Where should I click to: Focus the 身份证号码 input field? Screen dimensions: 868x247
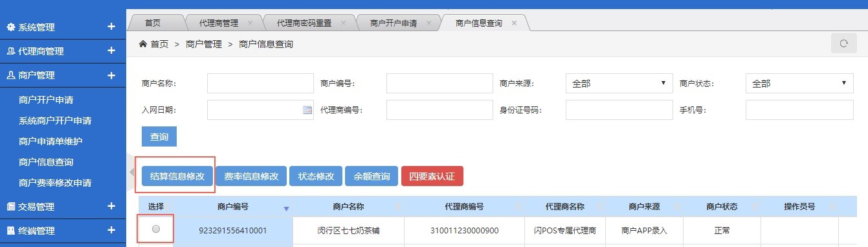(619, 110)
